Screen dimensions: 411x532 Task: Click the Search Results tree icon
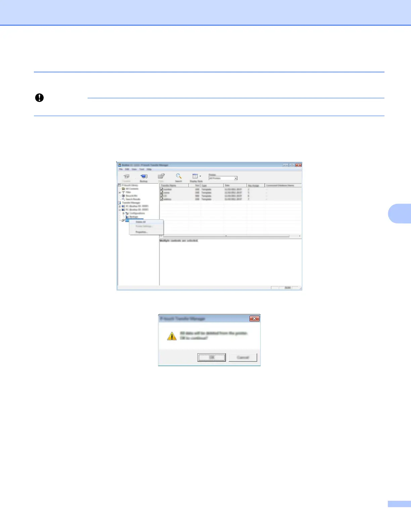pos(123,199)
